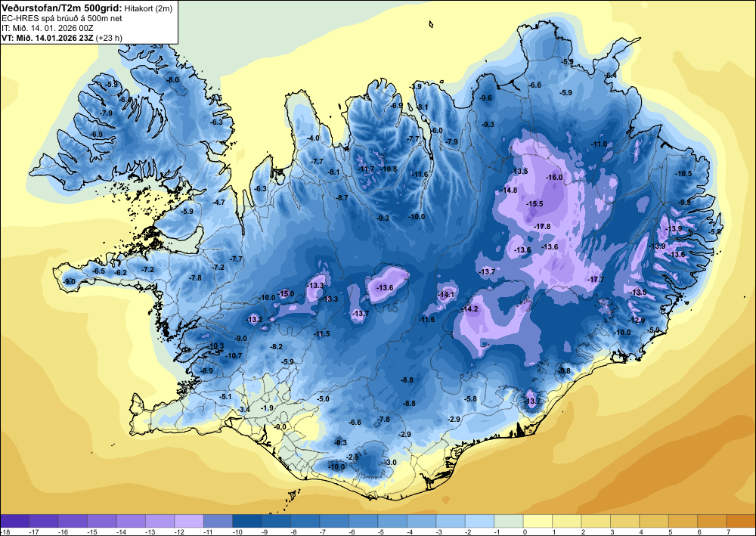Select the legend swatch between -18 and -17
The height and width of the screenshot is (536, 756).
15,521
